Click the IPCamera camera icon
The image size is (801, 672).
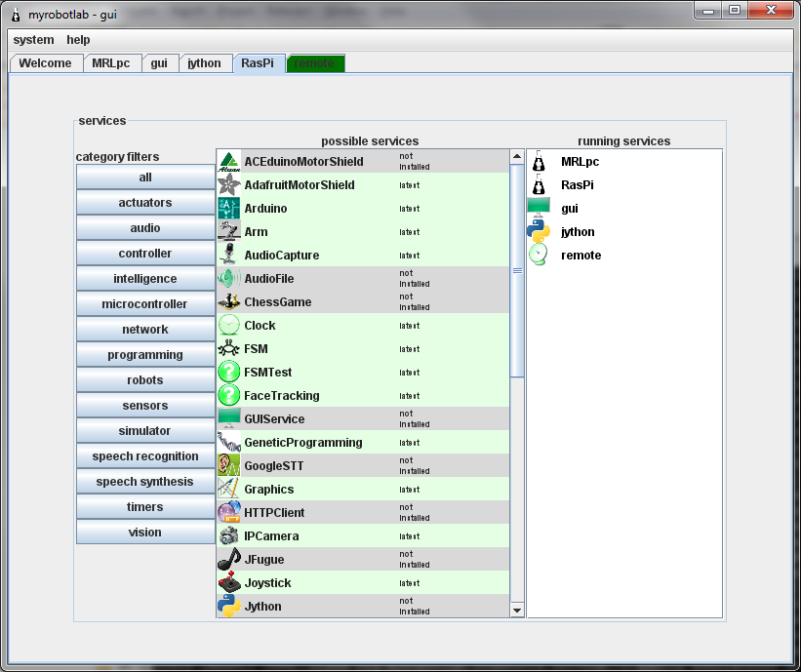pos(229,535)
